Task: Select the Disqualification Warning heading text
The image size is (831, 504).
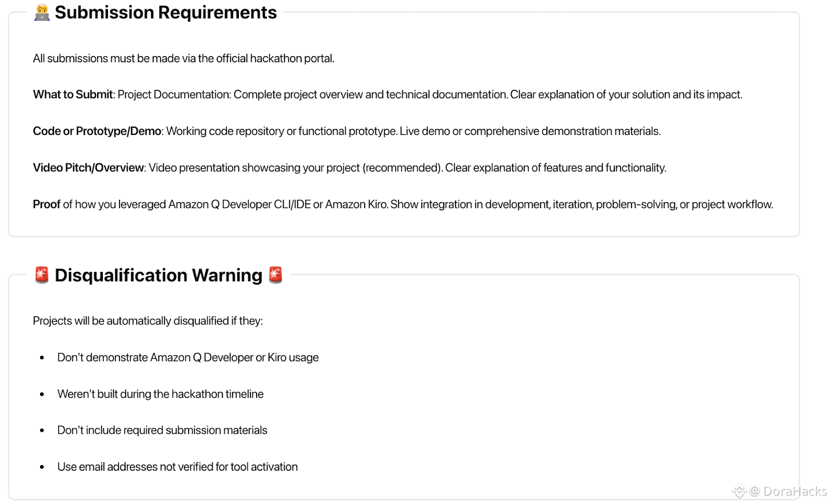Action: click(x=158, y=275)
